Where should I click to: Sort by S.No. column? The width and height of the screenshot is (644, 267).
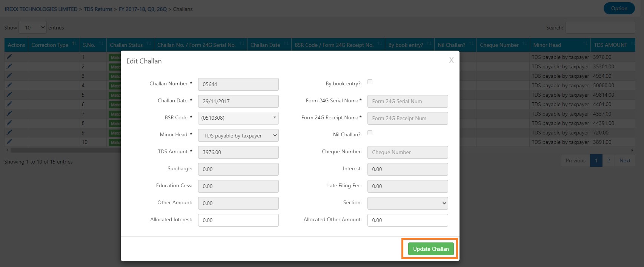click(93, 45)
